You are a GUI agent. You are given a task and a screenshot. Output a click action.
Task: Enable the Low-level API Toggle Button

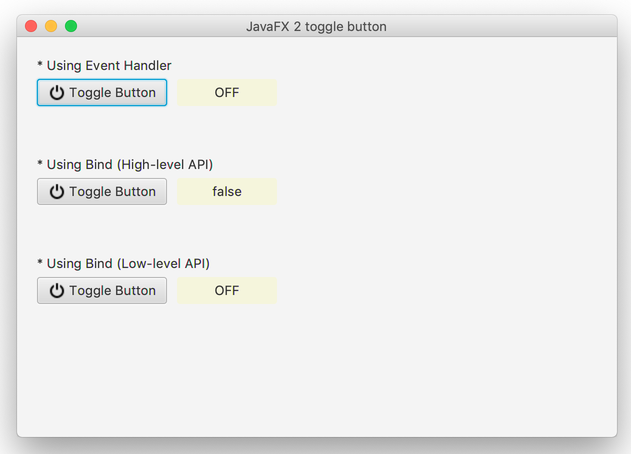click(x=102, y=291)
